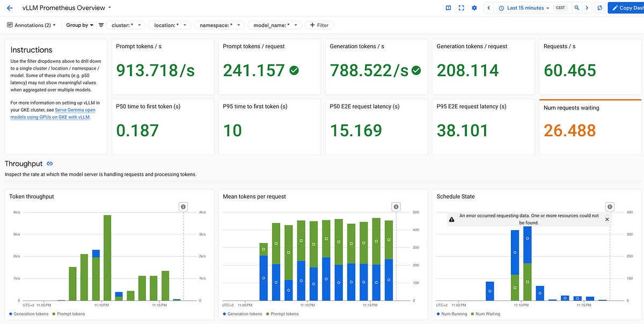Screen dimensions: 644x324
Task: Dismiss the Schedule State error message
Action: pos(607,219)
